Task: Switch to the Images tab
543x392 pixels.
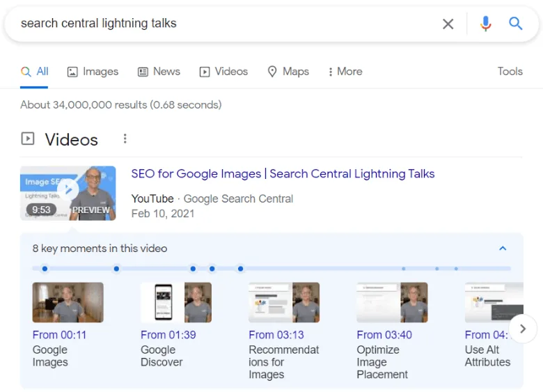Action: click(93, 71)
